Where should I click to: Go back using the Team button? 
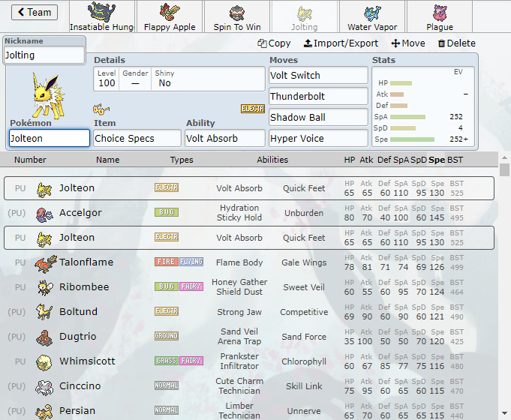pyautogui.click(x=35, y=13)
